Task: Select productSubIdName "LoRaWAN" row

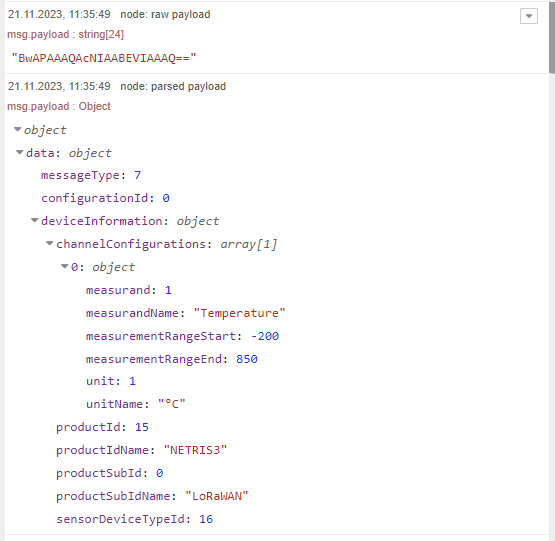Action: click(152, 496)
